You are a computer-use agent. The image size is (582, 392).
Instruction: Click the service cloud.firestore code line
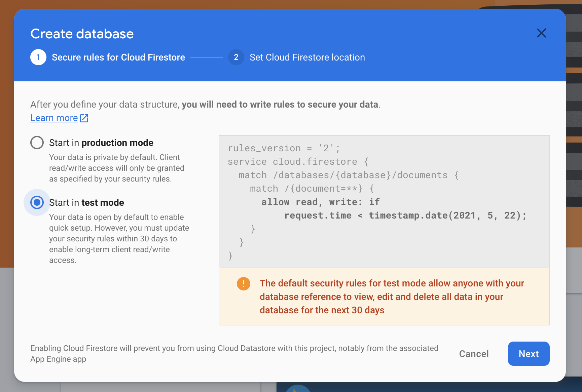pos(298,162)
